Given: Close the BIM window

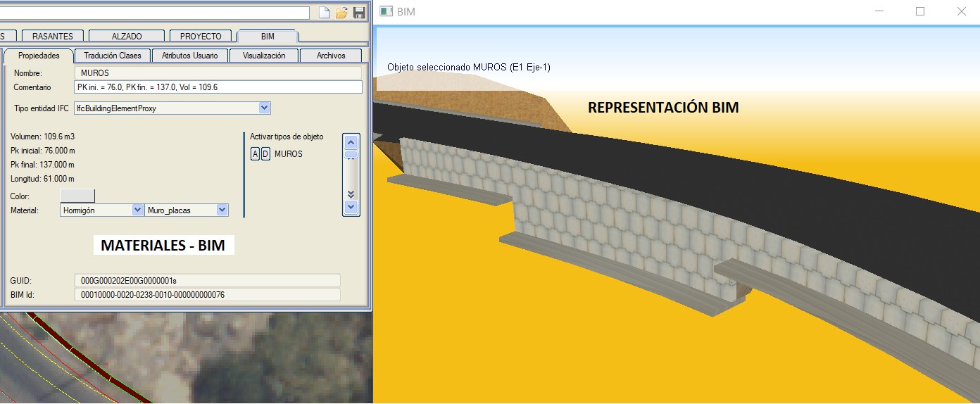Looking at the screenshot, I should [x=961, y=11].
